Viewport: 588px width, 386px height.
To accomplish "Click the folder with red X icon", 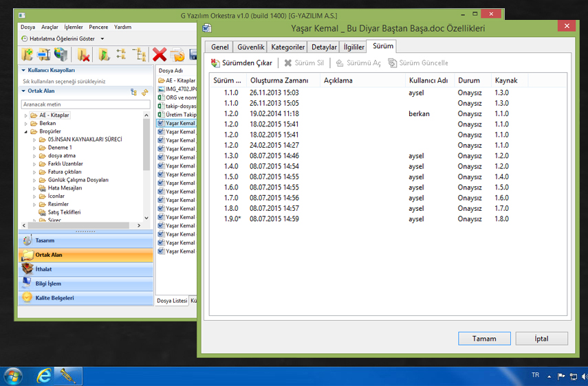I will [x=84, y=55].
